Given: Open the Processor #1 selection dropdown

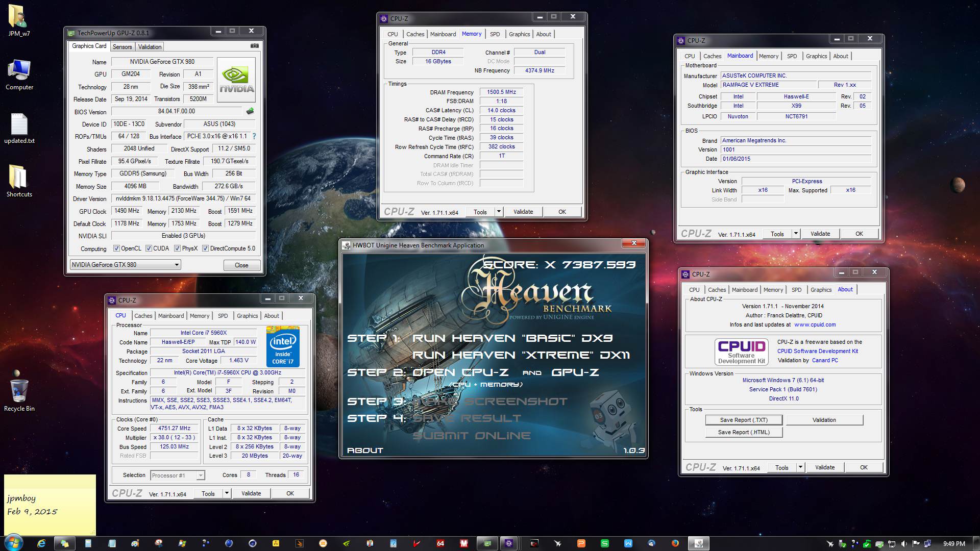Looking at the screenshot, I should click(178, 475).
